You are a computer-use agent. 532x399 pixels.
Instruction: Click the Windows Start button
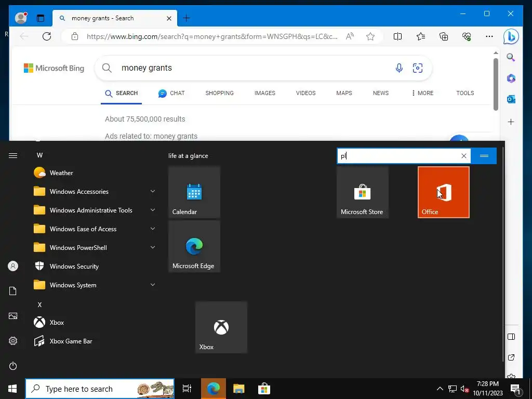coord(12,389)
